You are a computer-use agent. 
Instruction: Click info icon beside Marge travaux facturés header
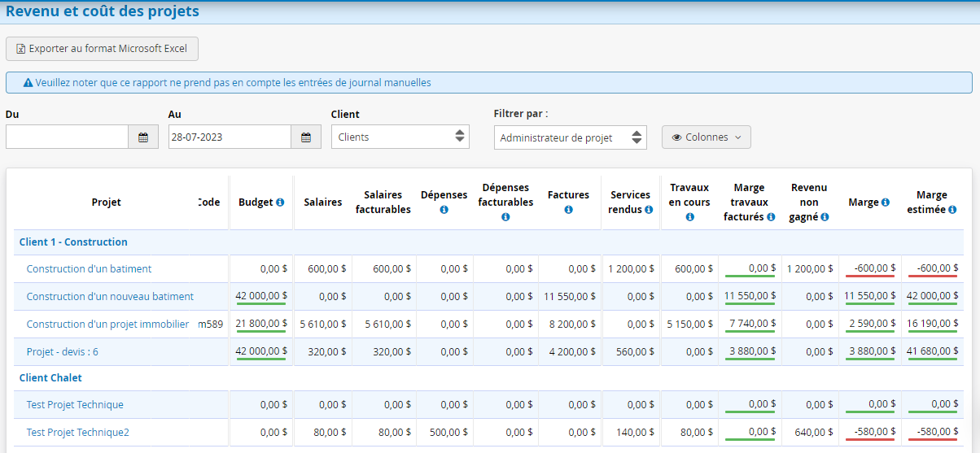[x=770, y=217]
